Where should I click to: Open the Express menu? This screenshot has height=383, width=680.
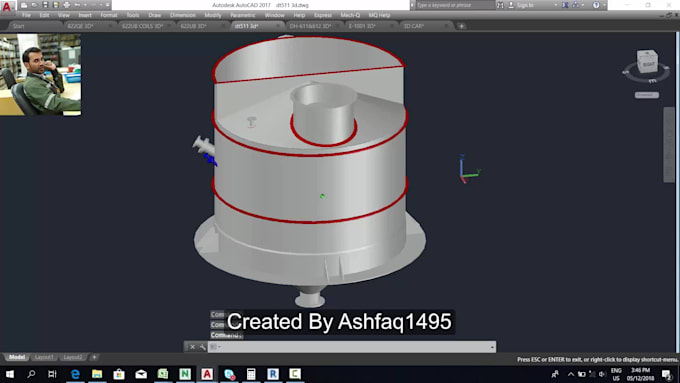pos(323,15)
